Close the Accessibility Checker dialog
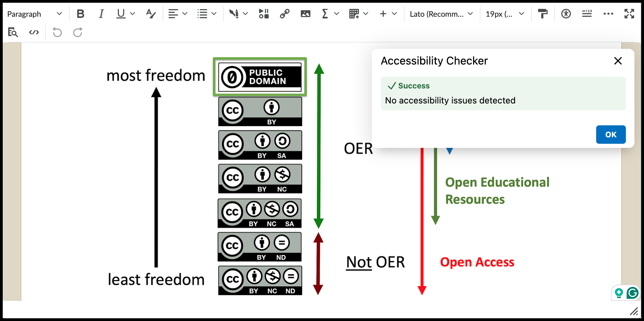This screenshot has height=321, width=644. coord(618,61)
